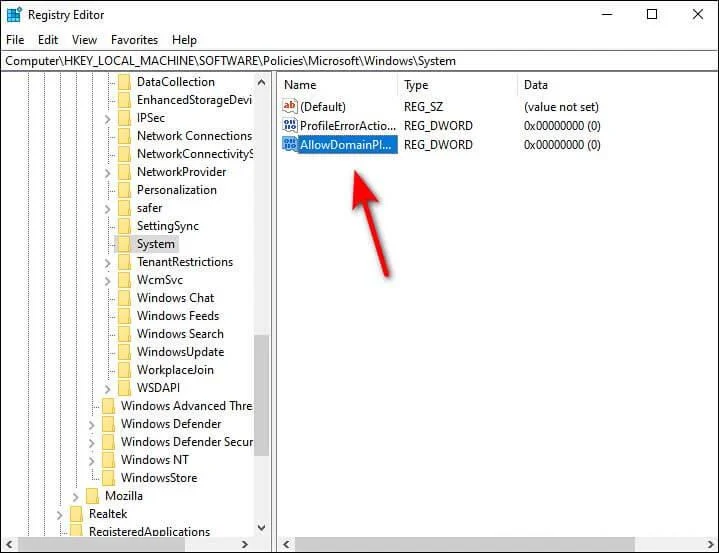Click the NetworkProvider folder icon

(x=124, y=172)
